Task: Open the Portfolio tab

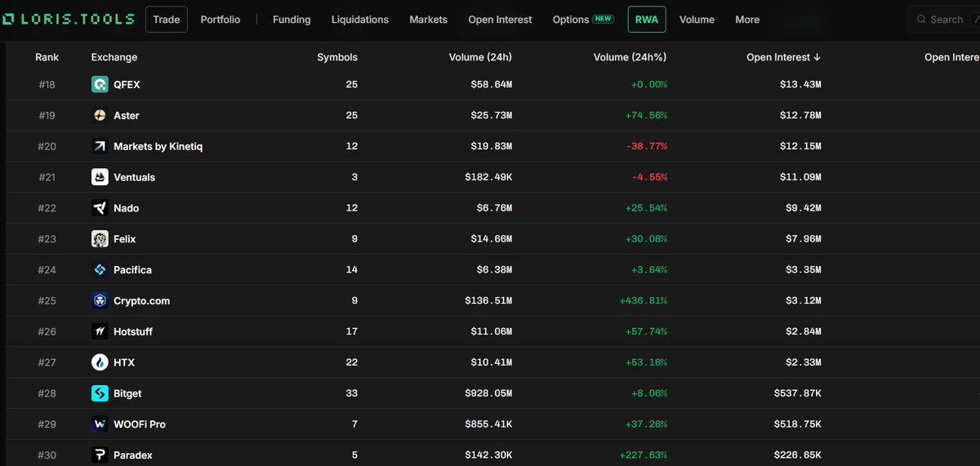Action: [220, 20]
